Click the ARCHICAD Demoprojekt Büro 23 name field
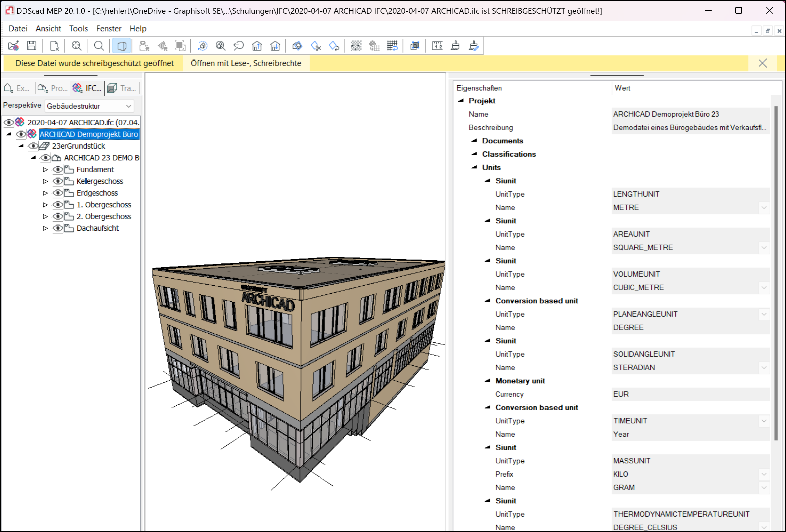Screen dimensions: 786x532 coord(691,114)
